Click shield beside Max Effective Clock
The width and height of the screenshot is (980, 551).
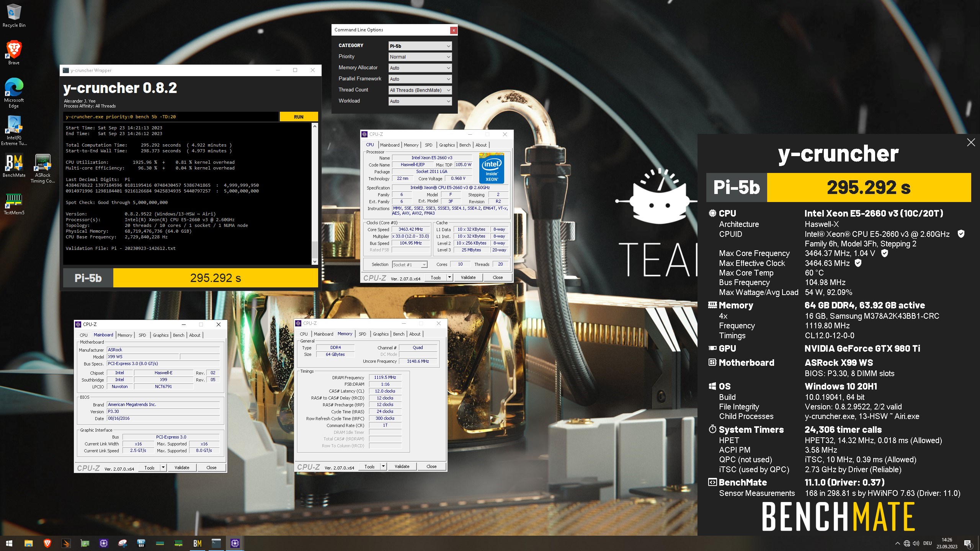(858, 263)
